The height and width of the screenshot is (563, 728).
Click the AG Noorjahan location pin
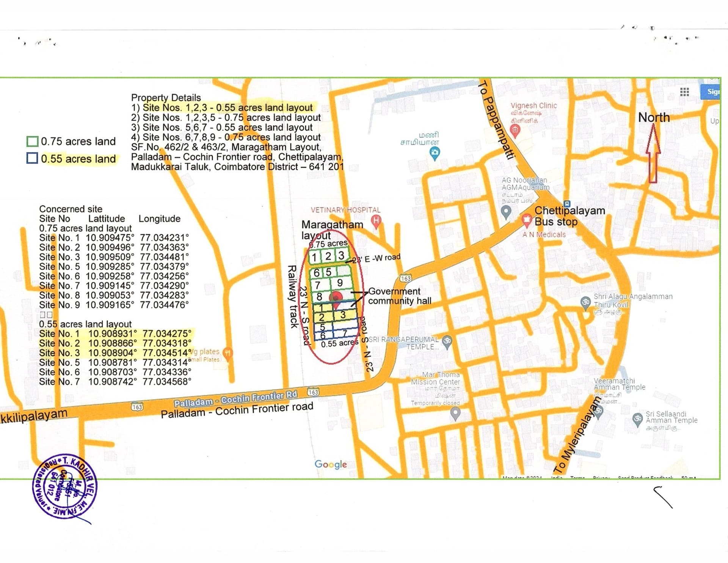(x=506, y=212)
